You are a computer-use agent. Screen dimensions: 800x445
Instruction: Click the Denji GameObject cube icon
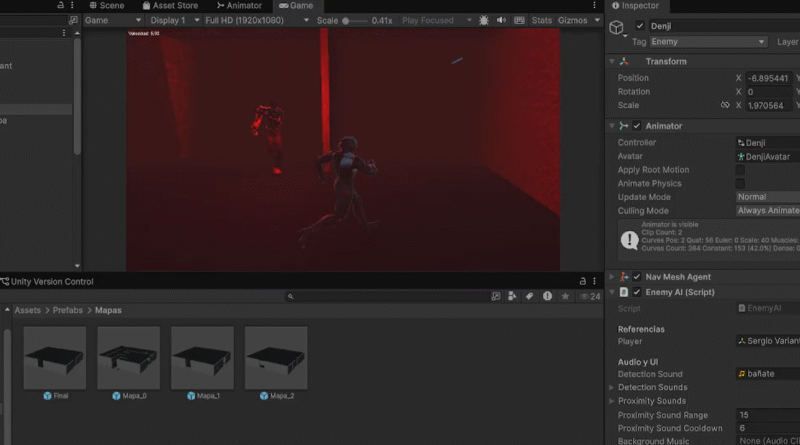pyautogui.click(x=616, y=27)
